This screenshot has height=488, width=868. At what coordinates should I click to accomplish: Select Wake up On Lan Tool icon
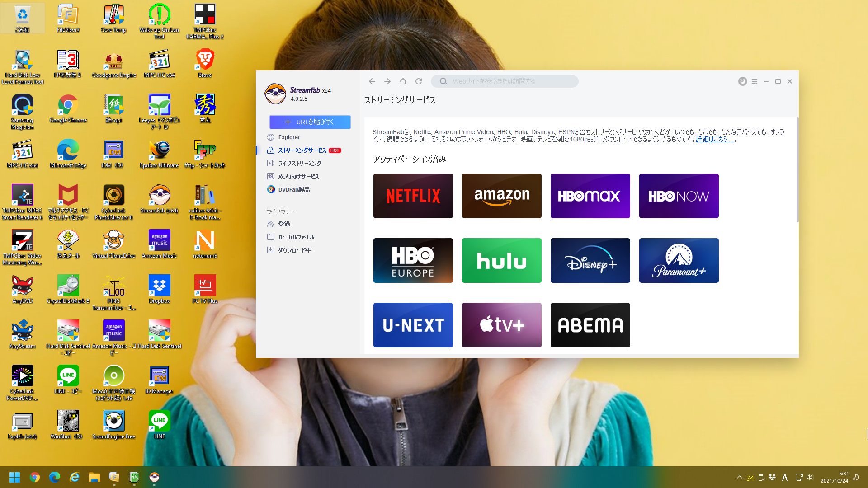[159, 22]
